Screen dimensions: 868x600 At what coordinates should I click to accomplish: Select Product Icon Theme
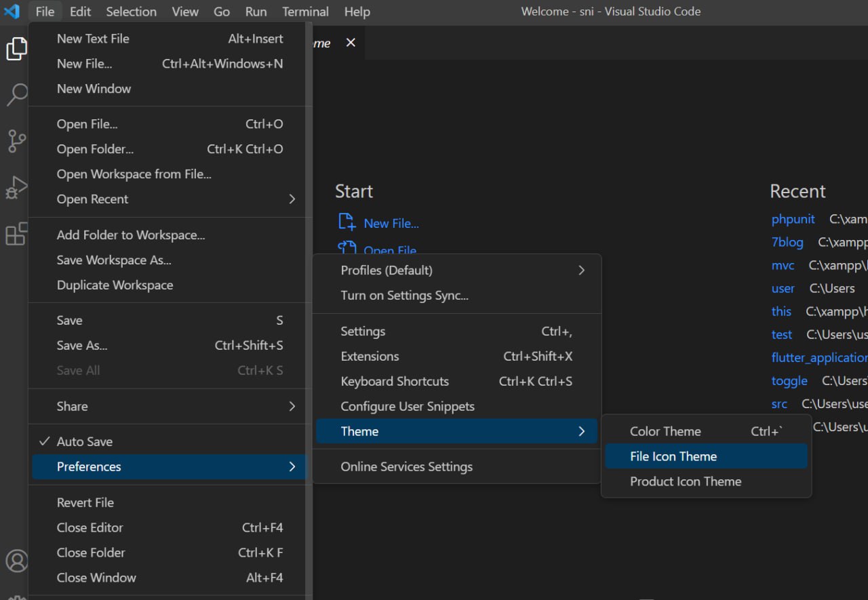(x=706, y=481)
